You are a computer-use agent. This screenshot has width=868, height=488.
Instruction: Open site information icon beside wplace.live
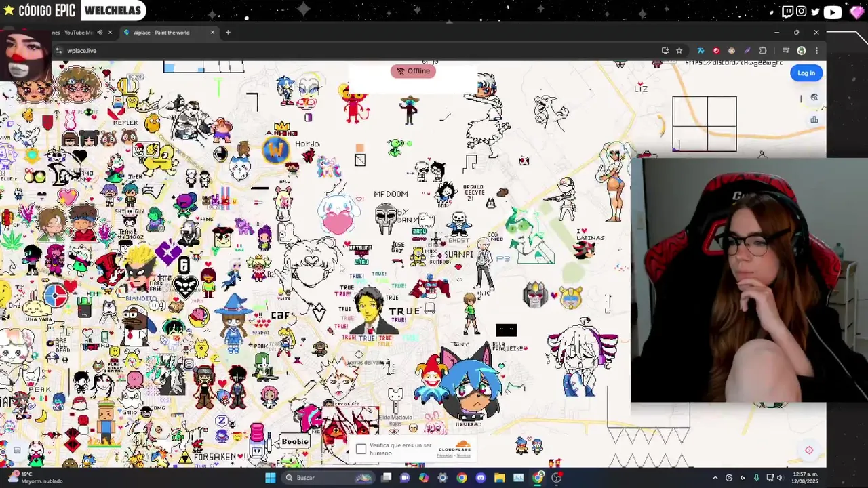[x=59, y=51]
